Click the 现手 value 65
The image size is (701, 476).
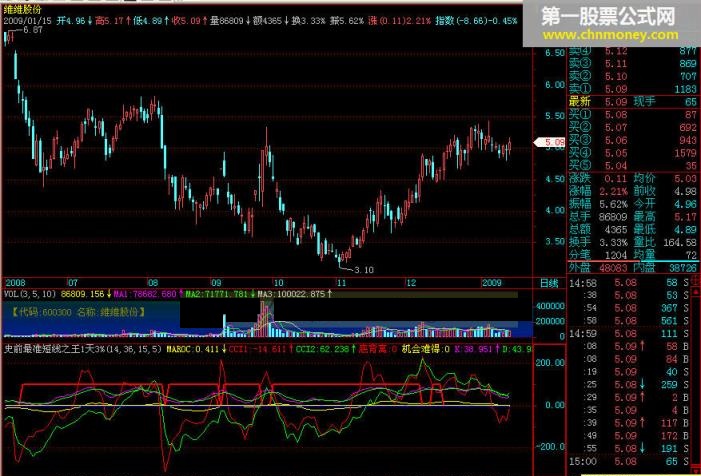tap(691, 102)
